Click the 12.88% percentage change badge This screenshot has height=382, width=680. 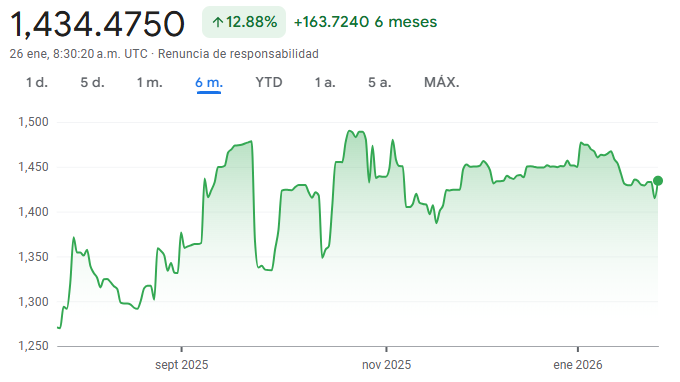coord(244,22)
